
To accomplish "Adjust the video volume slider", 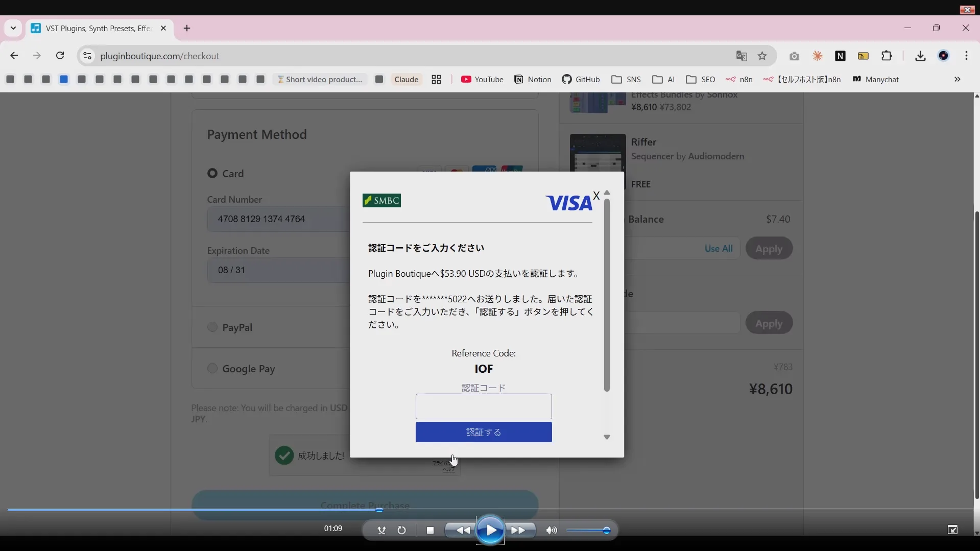I will [588, 531].
